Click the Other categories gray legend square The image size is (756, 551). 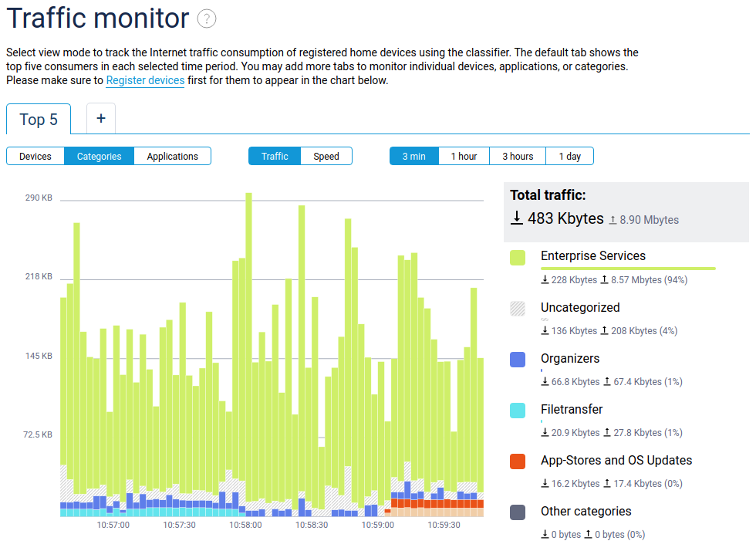point(518,512)
